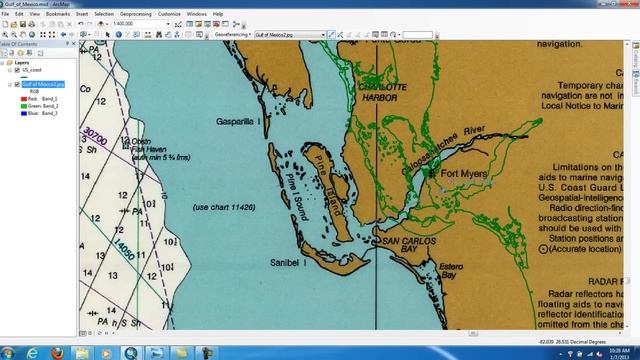Click the Red Band_1 color swatch
The image size is (640, 360).
pos(24,99)
